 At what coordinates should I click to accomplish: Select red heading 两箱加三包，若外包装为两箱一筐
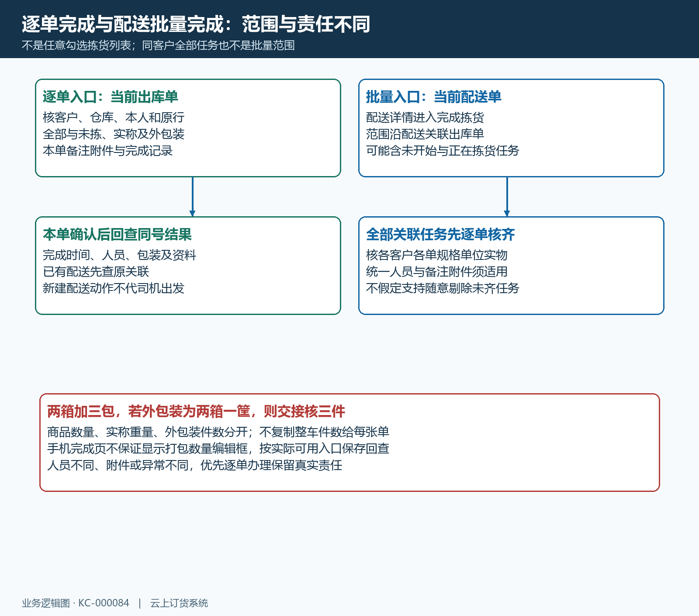coord(149,412)
